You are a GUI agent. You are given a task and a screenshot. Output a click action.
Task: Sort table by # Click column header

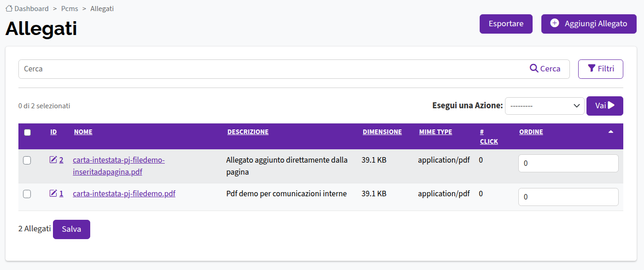(x=489, y=136)
